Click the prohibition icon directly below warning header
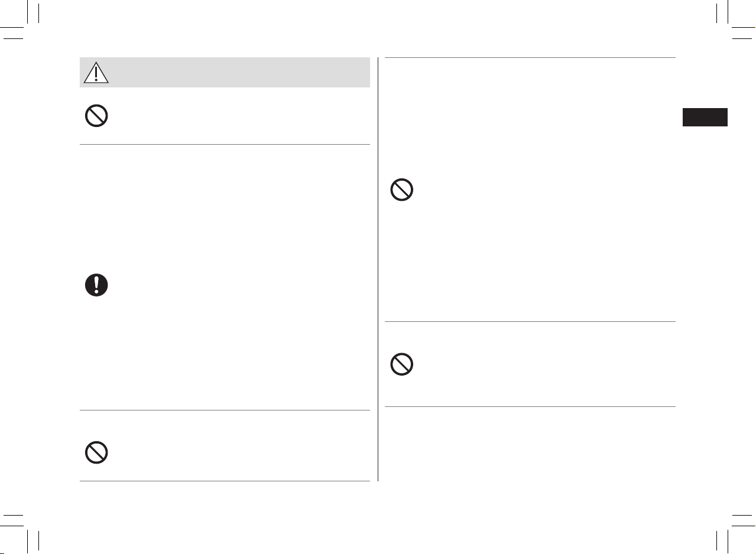This screenshot has width=756, height=554. [96, 116]
